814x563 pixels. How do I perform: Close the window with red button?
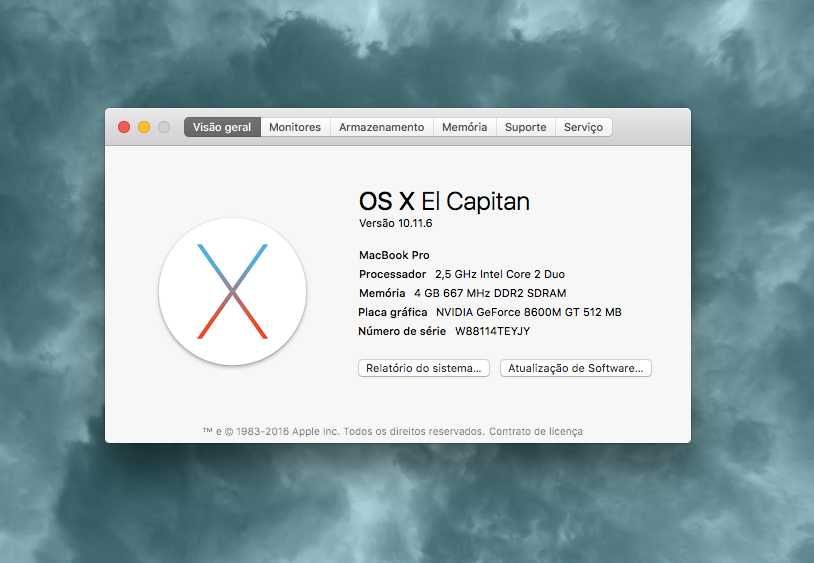click(x=124, y=127)
